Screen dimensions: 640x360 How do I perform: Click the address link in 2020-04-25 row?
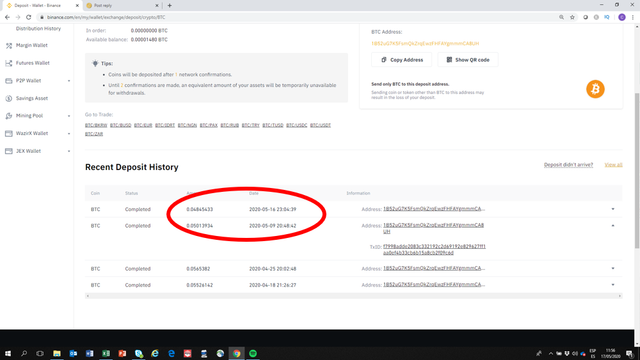434,268
